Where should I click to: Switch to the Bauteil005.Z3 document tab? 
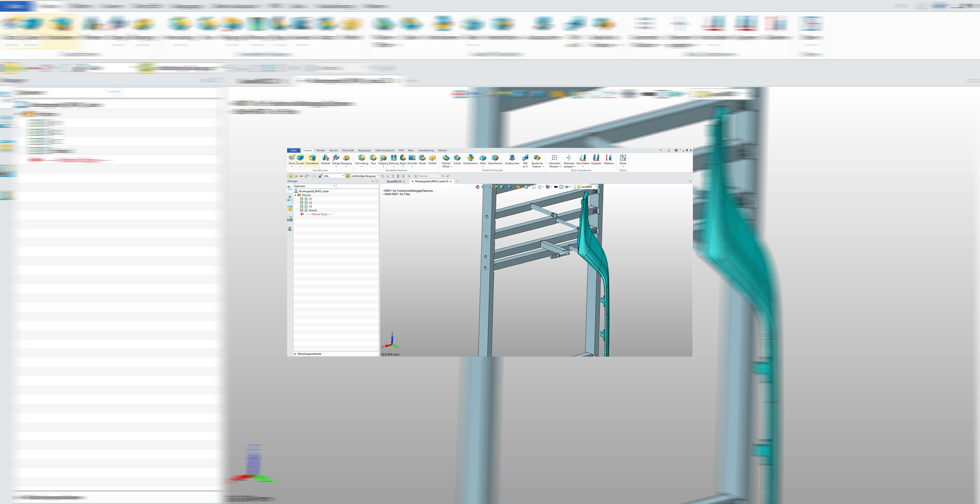(394, 182)
